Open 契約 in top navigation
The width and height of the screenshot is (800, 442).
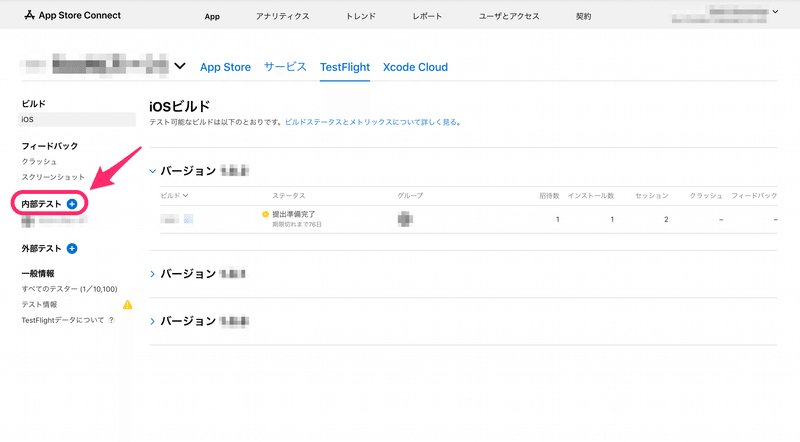(x=583, y=16)
